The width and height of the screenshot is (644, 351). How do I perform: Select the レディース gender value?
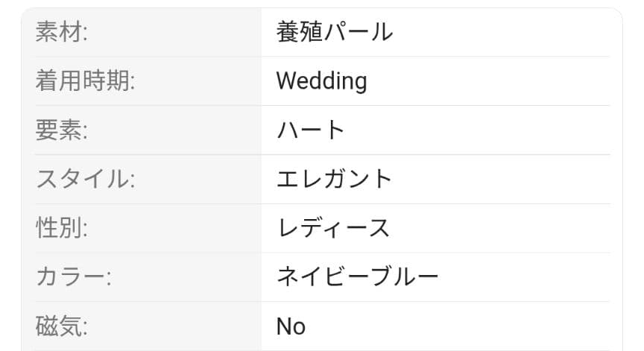click(332, 228)
